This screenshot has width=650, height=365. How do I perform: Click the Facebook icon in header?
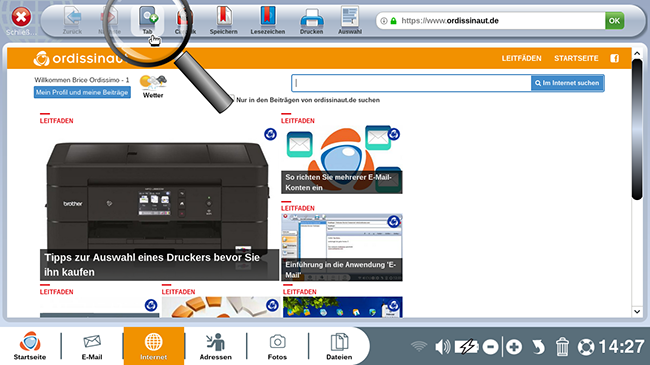point(614,58)
